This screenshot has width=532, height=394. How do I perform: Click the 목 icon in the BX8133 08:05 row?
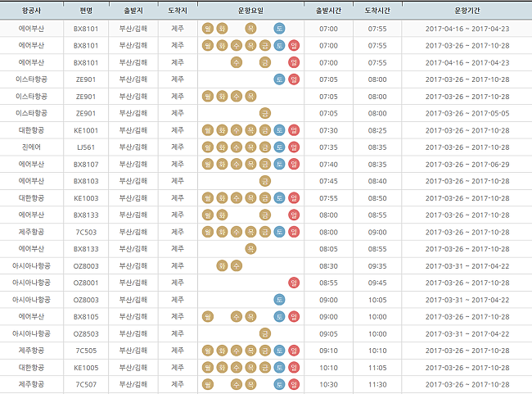tap(250, 249)
